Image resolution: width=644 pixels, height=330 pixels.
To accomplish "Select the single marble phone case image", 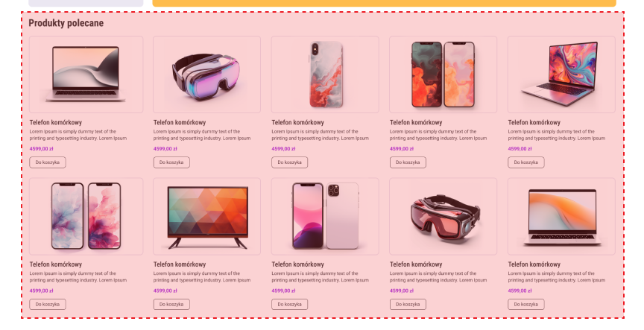I will tap(325, 74).
